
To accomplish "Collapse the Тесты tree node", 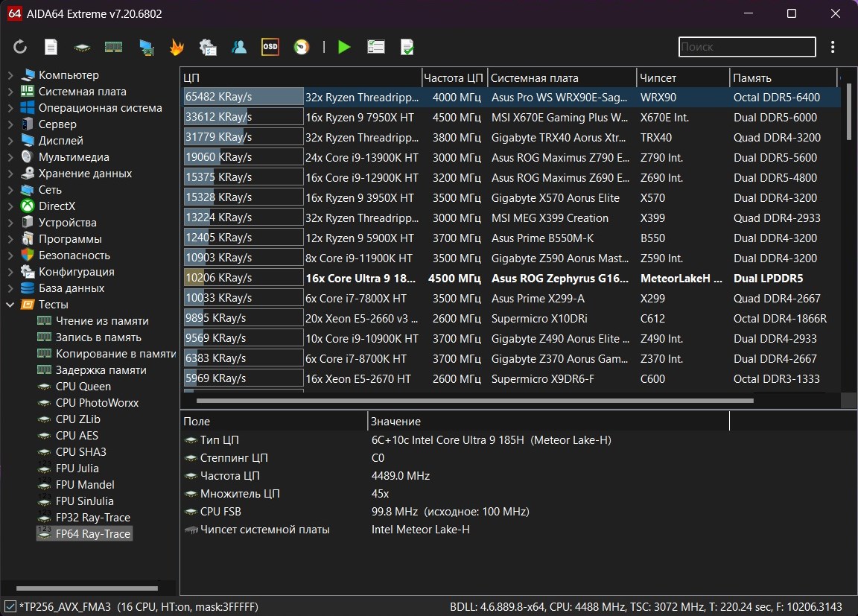I will (10, 305).
